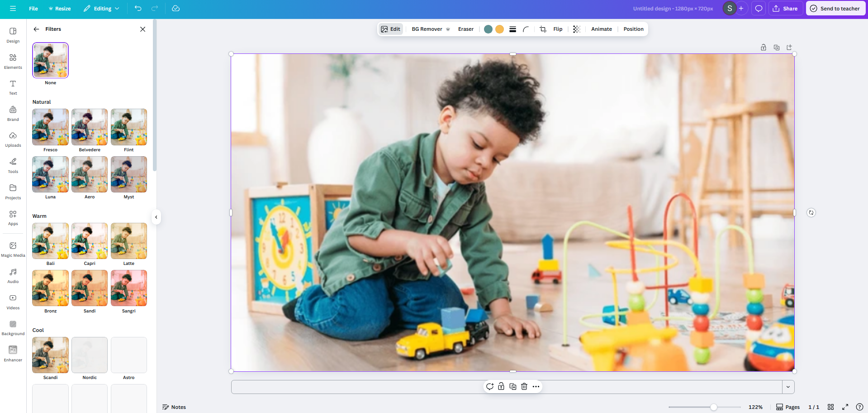Open the chevron on the floating bottom toolbar
The height and width of the screenshot is (413, 868).
click(x=788, y=387)
